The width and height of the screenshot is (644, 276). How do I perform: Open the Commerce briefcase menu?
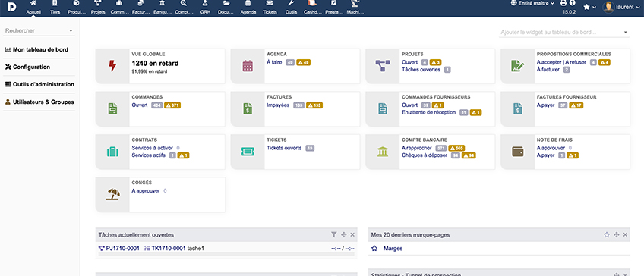tap(119, 8)
